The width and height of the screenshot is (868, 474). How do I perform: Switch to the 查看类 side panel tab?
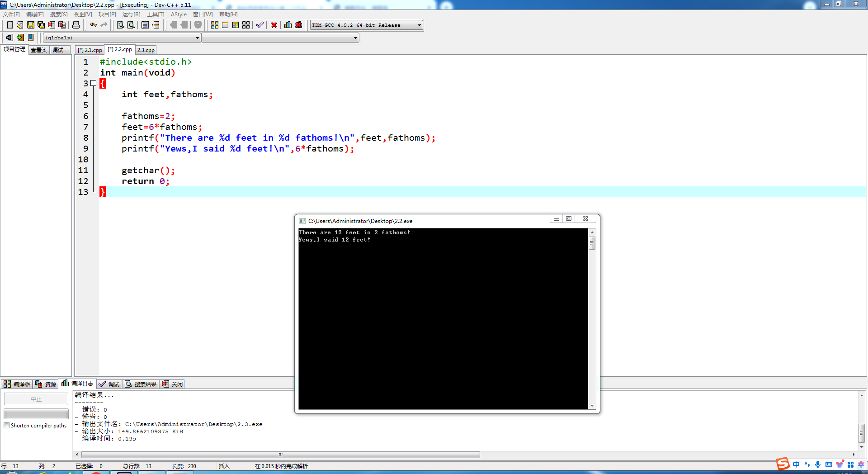(x=39, y=50)
